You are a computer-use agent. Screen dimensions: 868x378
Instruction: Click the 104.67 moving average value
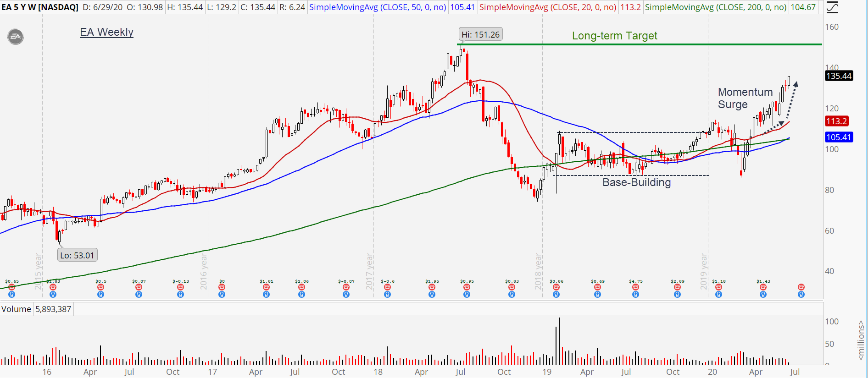click(x=803, y=7)
